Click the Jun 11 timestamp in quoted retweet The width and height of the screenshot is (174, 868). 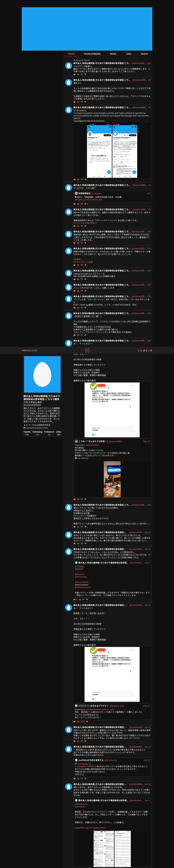click(146, 760)
